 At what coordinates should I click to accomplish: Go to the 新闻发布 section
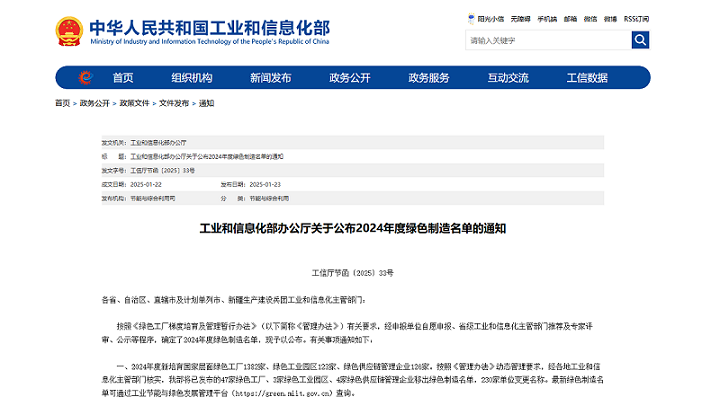(x=271, y=78)
